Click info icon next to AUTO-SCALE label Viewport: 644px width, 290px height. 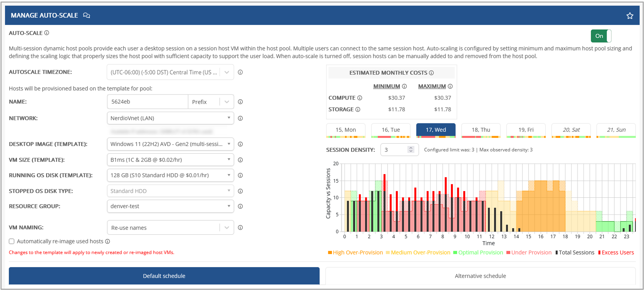pyautogui.click(x=47, y=33)
